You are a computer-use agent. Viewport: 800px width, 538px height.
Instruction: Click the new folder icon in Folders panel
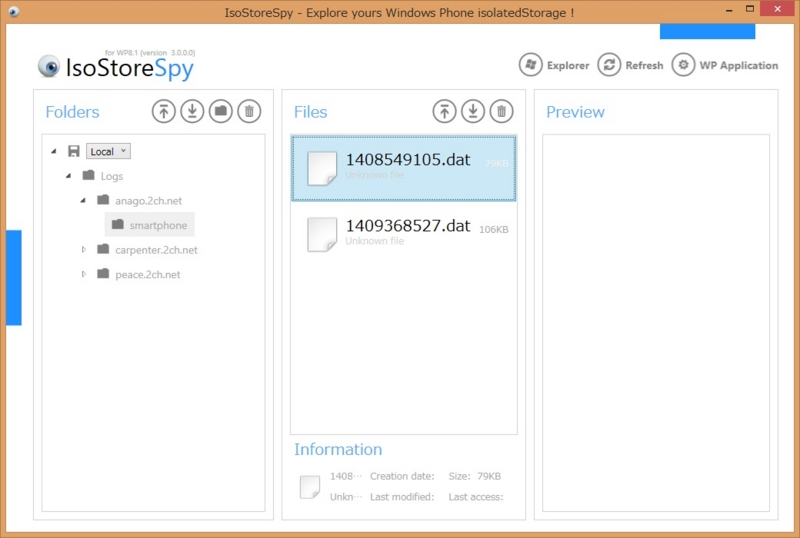click(221, 111)
